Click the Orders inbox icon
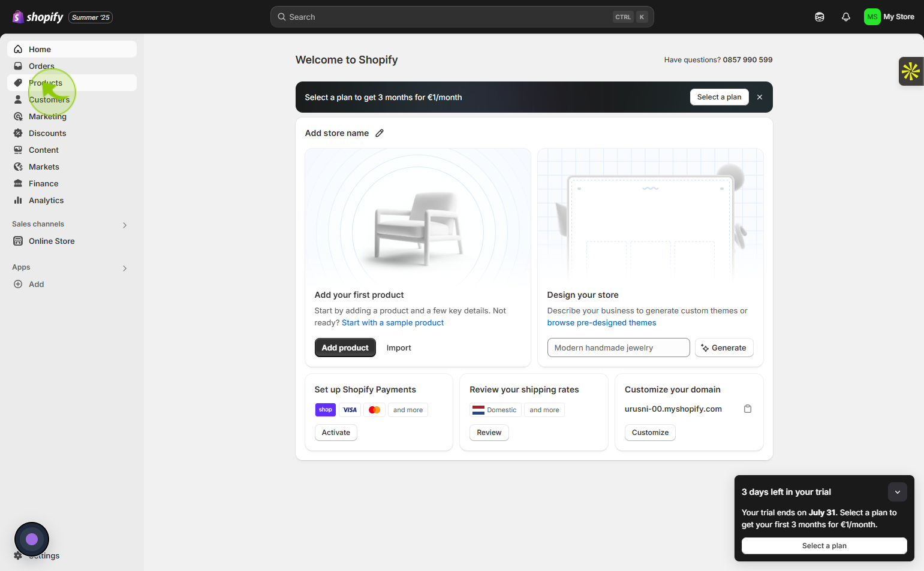Viewport: 924px width, 571px height. pos(18,66)
